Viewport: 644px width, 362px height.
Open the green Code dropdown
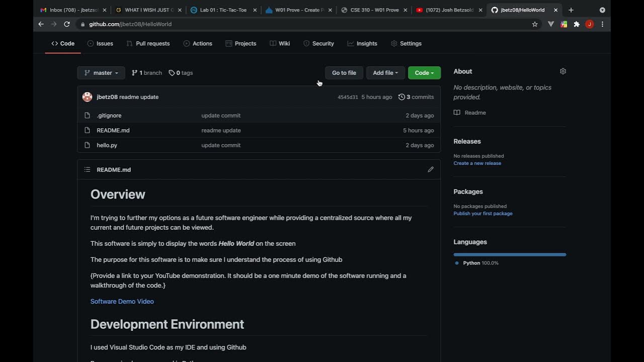pos(424,73)
